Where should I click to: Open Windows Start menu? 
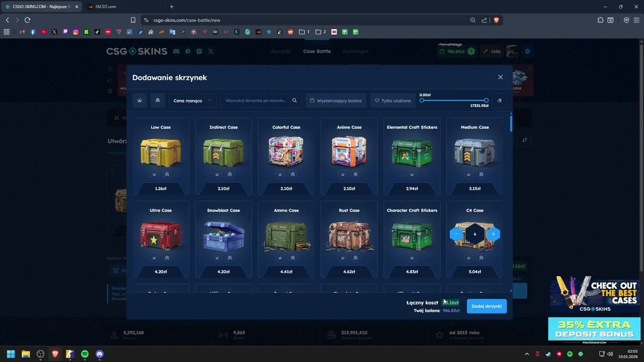(x=11, y=354)
